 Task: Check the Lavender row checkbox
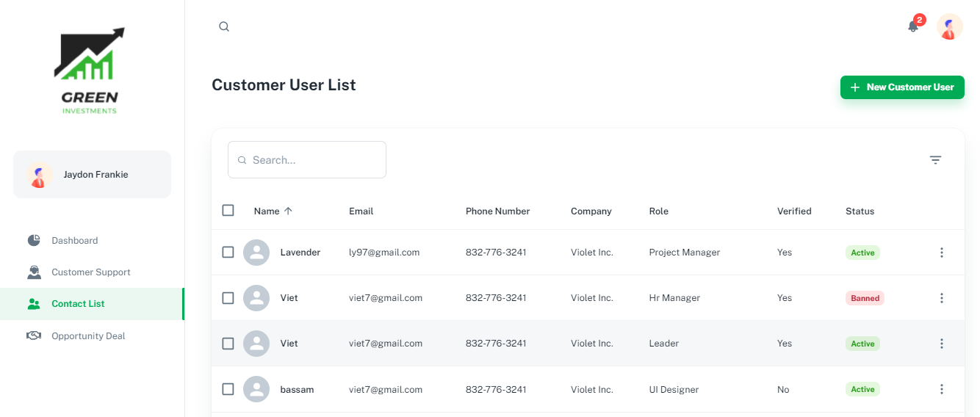click(228, 253)
